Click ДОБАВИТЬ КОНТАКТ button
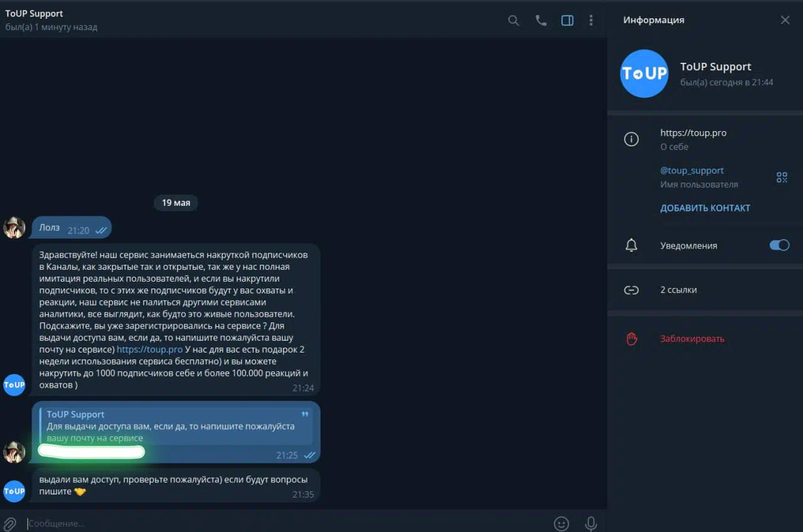This screenshot has height=532, width=803. pyautogui.click(x=705, y=208)
